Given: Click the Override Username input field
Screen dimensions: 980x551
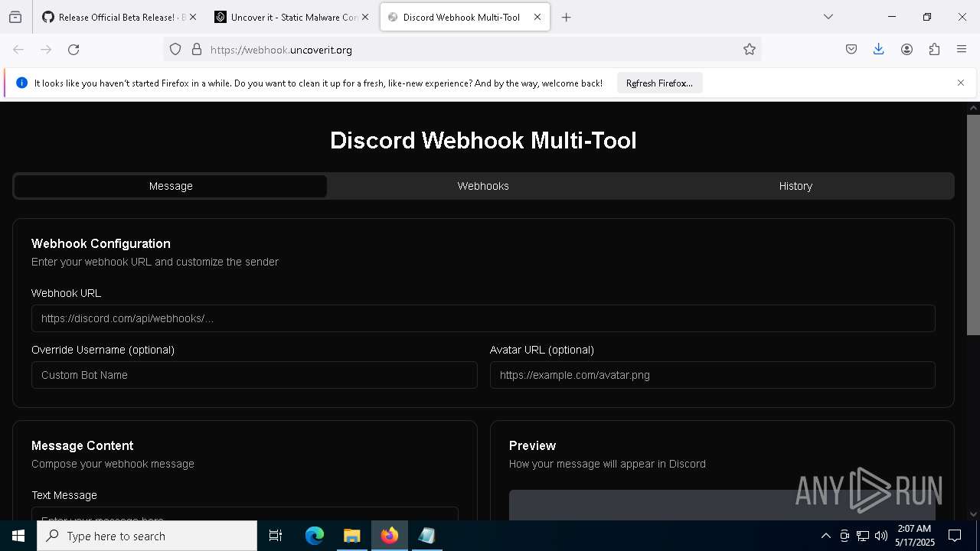Looking at the screenshot, I should coord(254,375).
